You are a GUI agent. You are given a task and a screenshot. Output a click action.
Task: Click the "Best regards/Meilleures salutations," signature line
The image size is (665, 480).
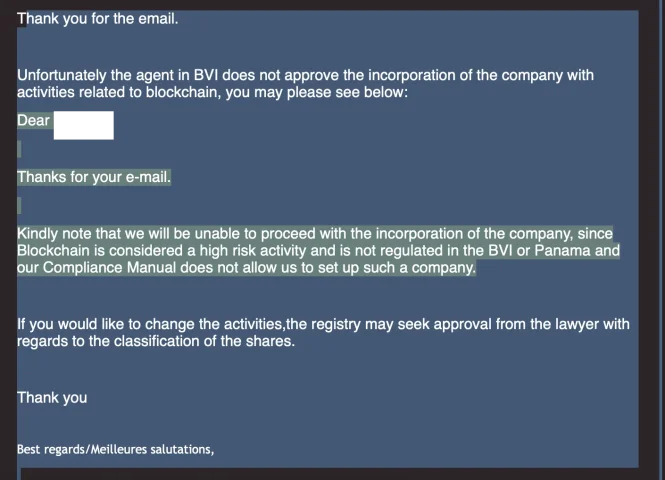tap(115, 449)
